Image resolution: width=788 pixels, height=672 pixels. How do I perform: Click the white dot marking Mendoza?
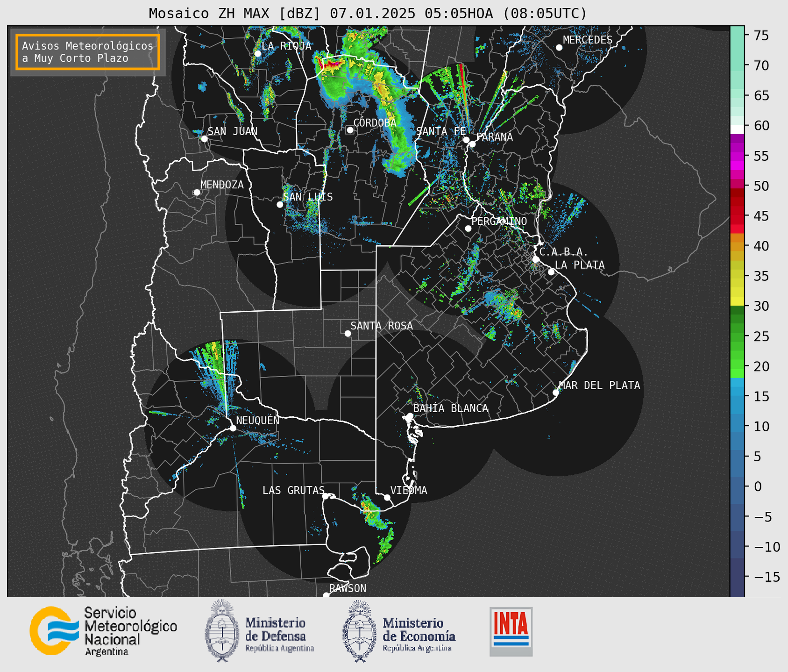[x=197, y=193]
